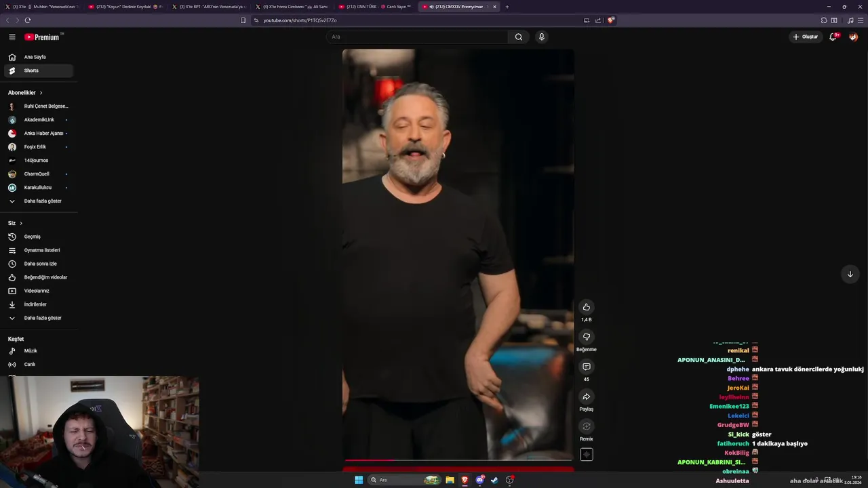The width and height of the screenshot is (868, 488).
Task: Open Daha sonra izle list
Action: click(x=39, y=264)
